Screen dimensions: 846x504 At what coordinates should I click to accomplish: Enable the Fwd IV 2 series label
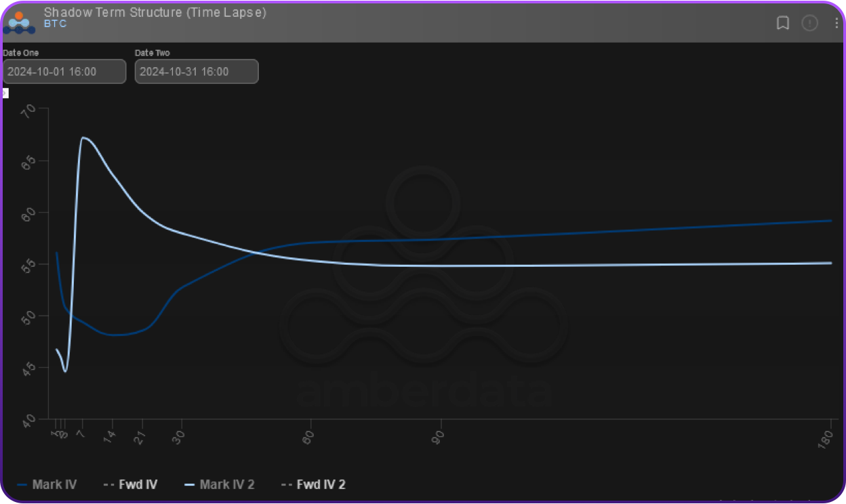click(x=321, y=485)
